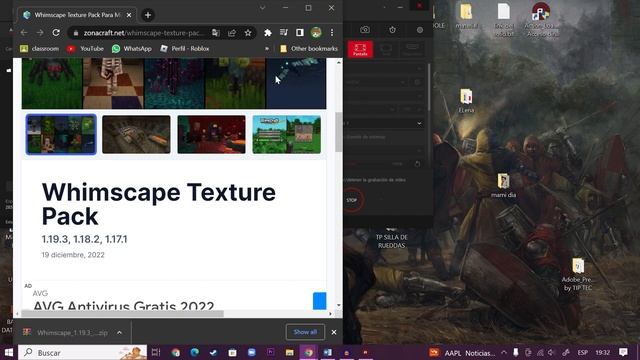Open recorder timer icon
Image resolution: width=640 pixels, height=360 pixels.
pos(392,30)
